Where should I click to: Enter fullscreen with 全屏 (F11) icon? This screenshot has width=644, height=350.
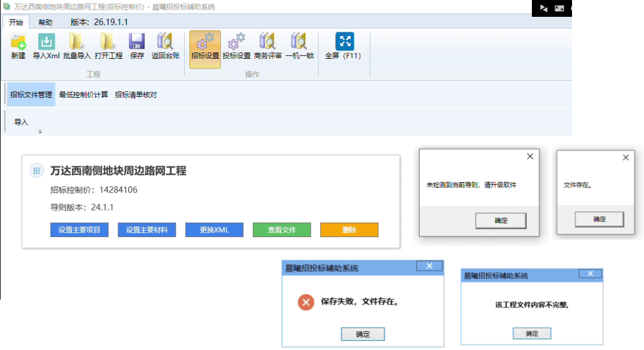[x=344, y=42]
